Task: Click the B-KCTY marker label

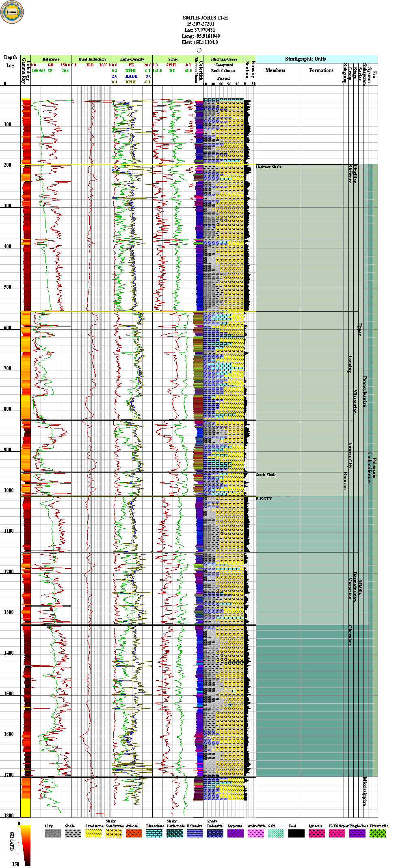Action: coord(264,499)
